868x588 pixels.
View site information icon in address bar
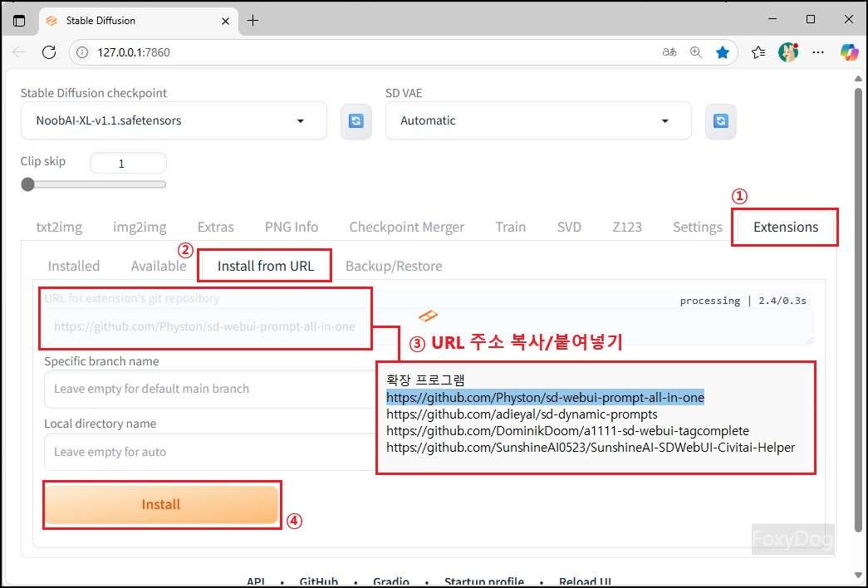tap(82, 52)
